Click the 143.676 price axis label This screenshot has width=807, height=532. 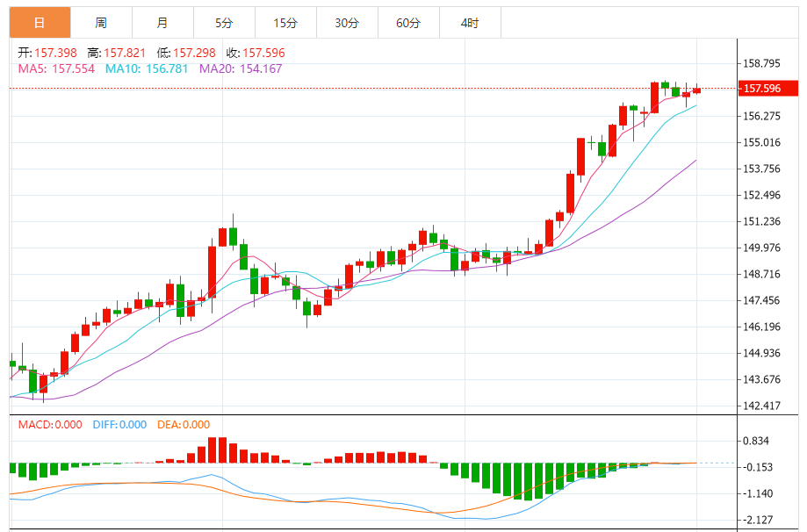(x=761, y=380)
